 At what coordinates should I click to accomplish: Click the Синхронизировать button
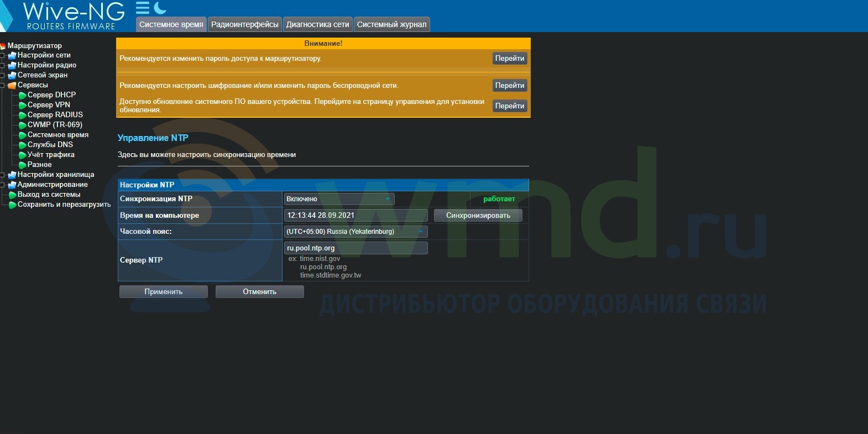click(x=478, y=216)
